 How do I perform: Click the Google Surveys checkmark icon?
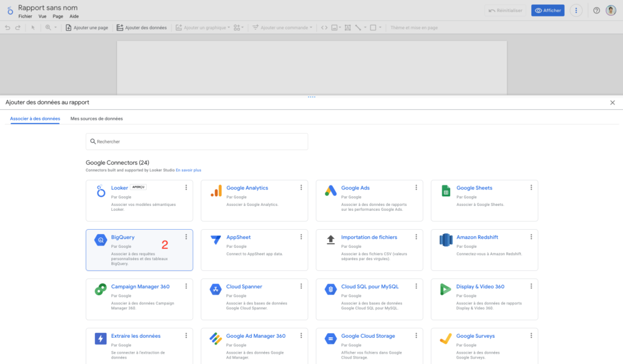tap(446, 338)
